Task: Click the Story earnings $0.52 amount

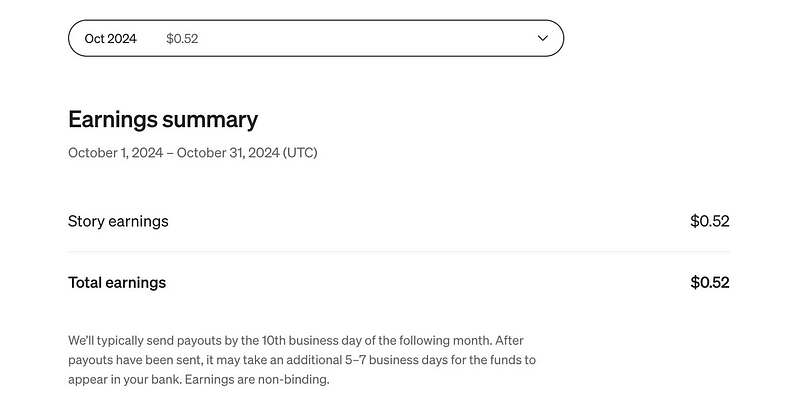Action: [709, 221]
